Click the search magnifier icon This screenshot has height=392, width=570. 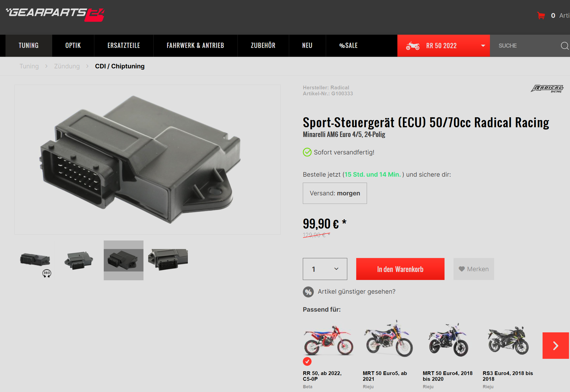coord(565,46)
